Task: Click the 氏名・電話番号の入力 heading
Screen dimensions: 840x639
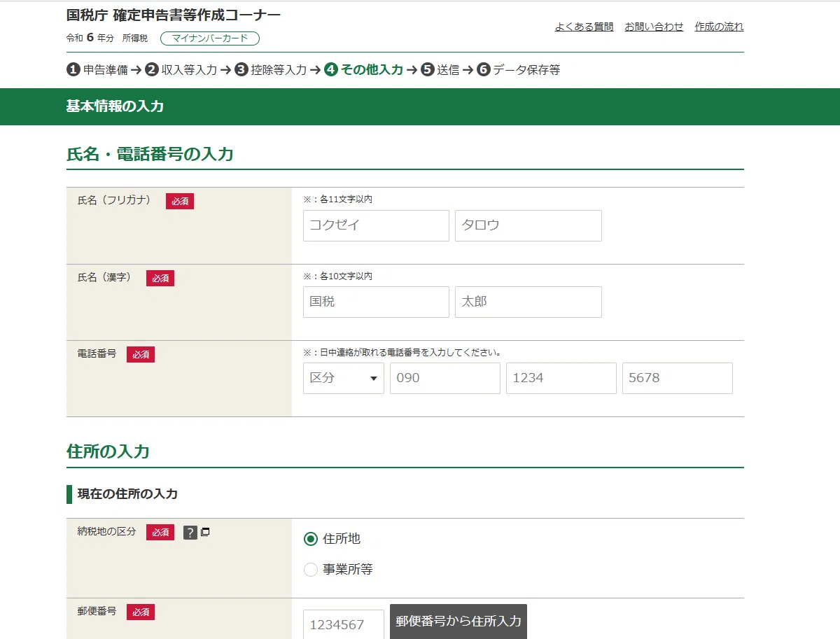Action: tap(150, 154)
